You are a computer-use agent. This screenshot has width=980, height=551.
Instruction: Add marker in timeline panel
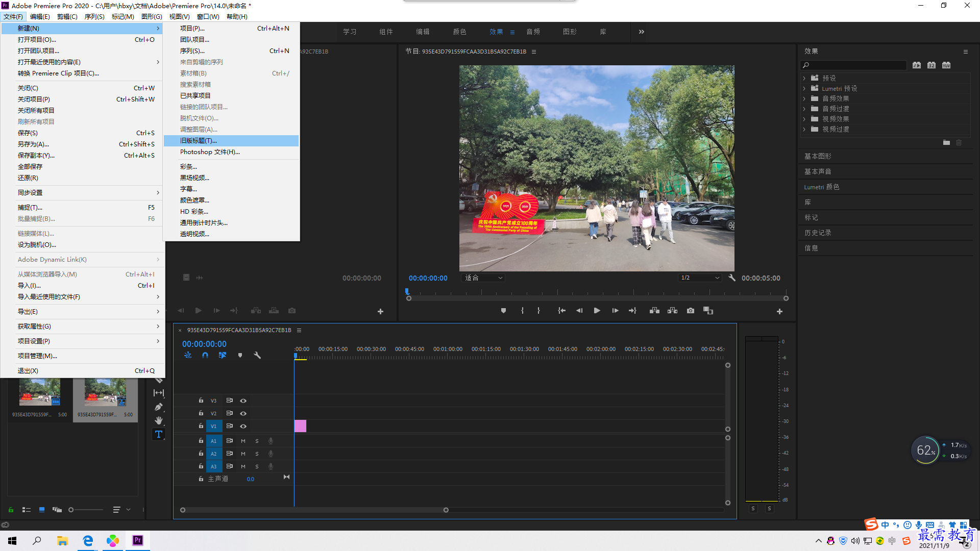(240, 355)
